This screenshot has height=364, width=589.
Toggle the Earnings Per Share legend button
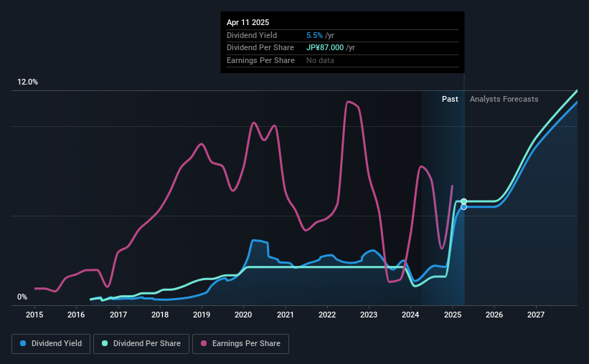[x=240, y=344]
